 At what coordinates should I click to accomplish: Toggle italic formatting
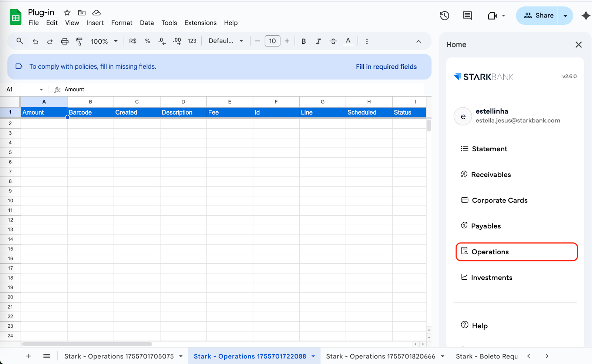click(318, 41)
